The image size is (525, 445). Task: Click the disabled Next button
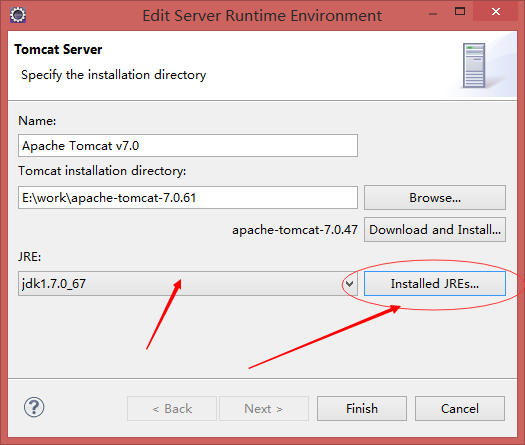[264, 409]
